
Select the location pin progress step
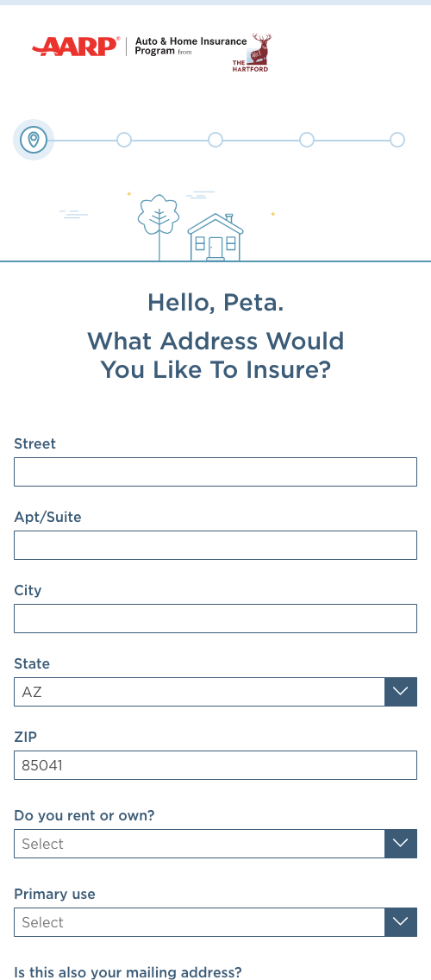pos(34,140)
